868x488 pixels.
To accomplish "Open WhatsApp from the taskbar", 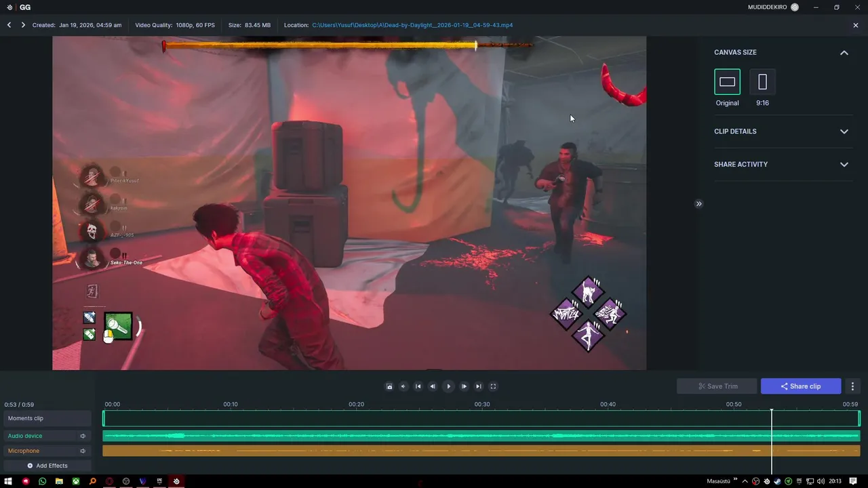I will tap(43, 481).
